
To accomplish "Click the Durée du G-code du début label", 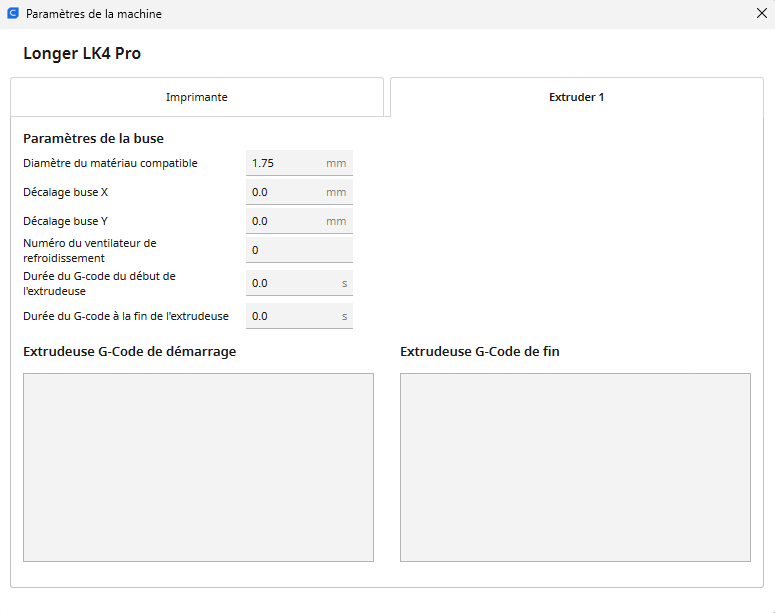I will coord(99,283).
